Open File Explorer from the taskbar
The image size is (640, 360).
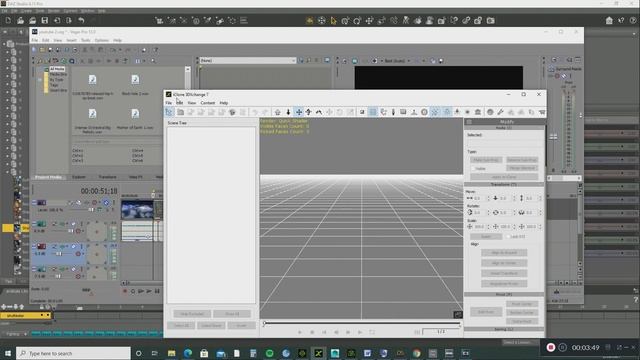tap(171, 353)
